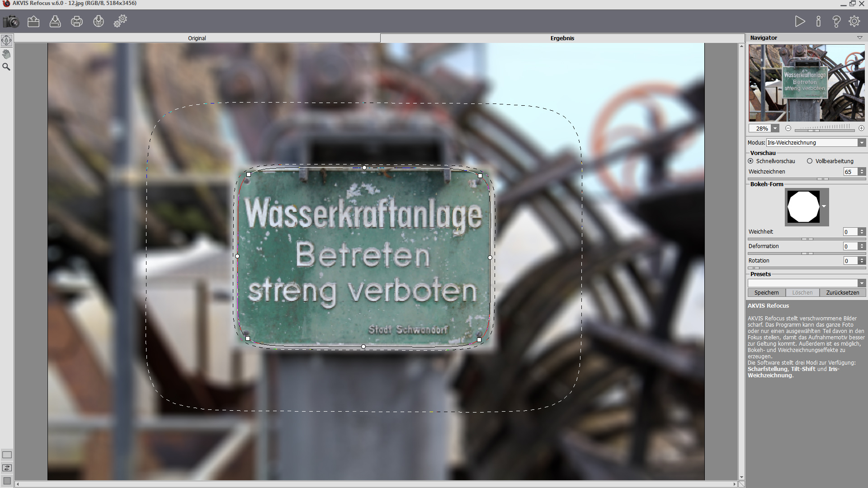Switch to the Original tab
This screenshot has width=868, height=488.
pyautogui.click(x=197, y=38)
